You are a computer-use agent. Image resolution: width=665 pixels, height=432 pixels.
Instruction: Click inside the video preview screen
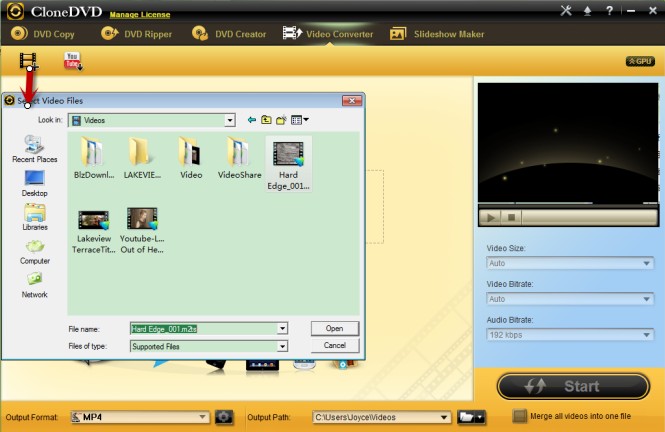coord(568,142)
